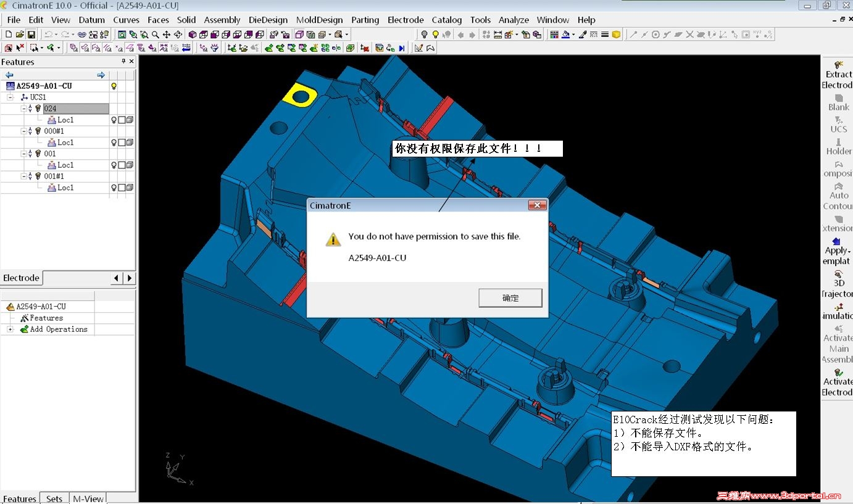Expand the Add Operations node

[10, 329]
